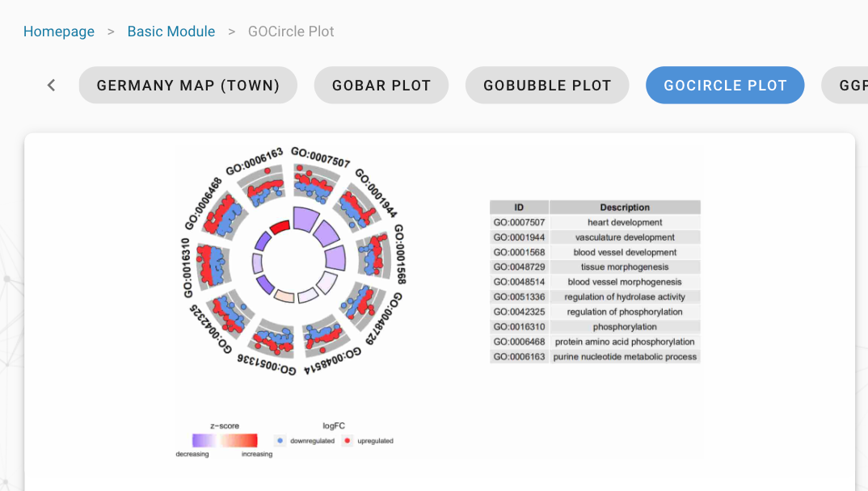Click the z-score red gradient legend swatch

tap(240, 440)
